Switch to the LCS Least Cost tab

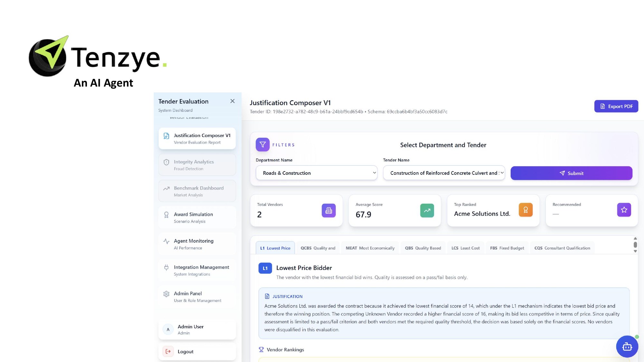[x=465, y=248]
